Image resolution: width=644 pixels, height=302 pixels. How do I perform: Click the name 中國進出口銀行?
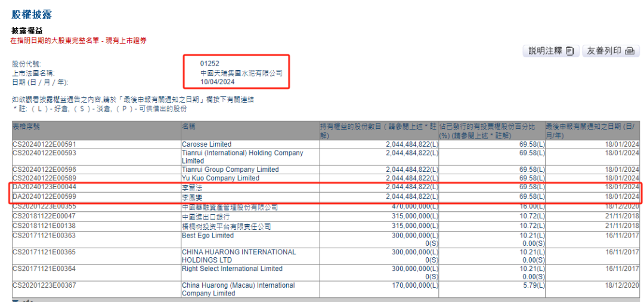tap(206, 217)
